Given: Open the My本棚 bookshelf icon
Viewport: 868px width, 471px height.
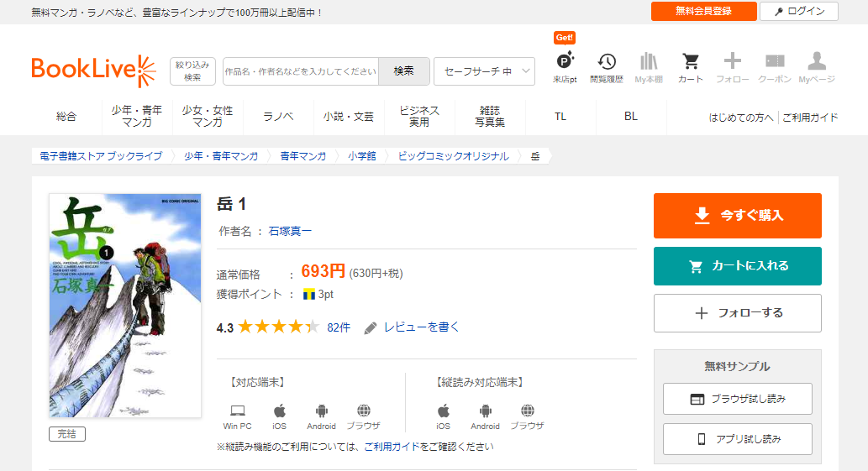Looking at the screenshot, I should [649, 65].
